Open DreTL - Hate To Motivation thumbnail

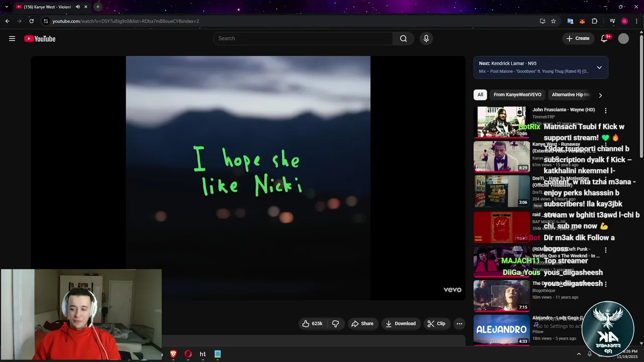(x=502, y=191)
